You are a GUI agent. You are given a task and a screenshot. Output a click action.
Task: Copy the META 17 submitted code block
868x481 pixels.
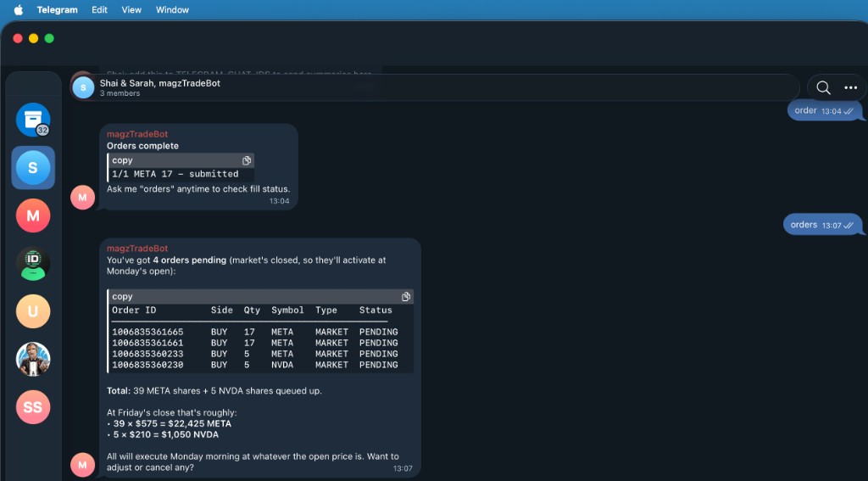coord(247,160)
